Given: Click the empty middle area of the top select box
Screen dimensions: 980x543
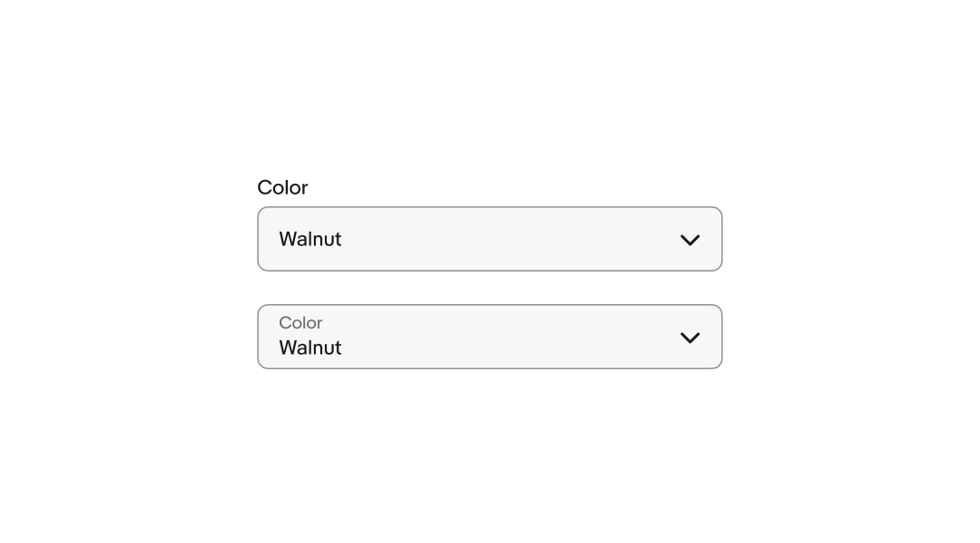Looking at the screenshot, I should click(507, 239).
